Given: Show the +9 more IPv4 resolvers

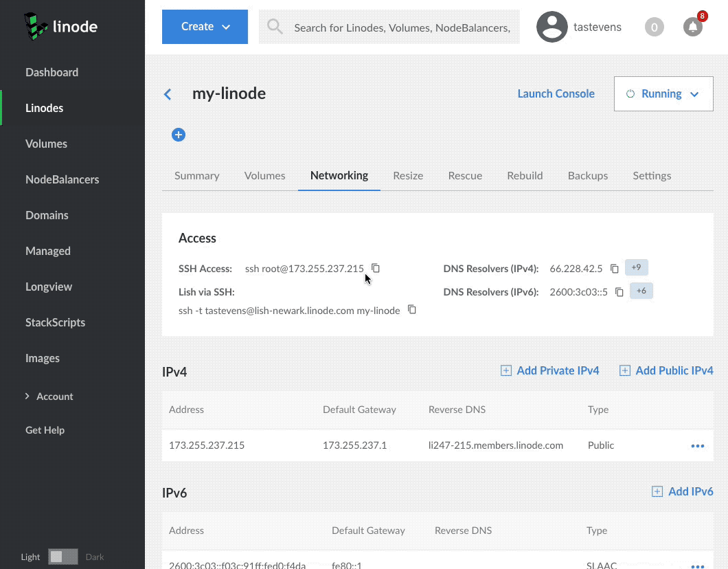Looking at the screenshot, I should [x=636, y=268].
